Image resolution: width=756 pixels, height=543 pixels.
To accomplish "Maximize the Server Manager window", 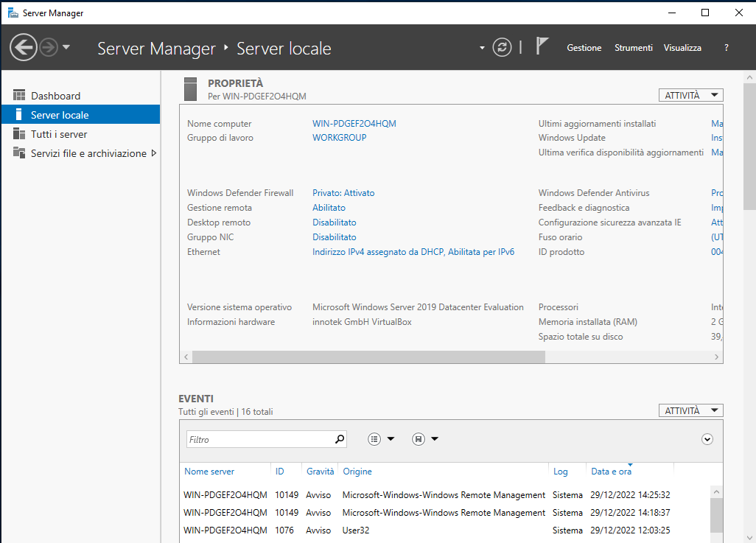I will 705,13.
